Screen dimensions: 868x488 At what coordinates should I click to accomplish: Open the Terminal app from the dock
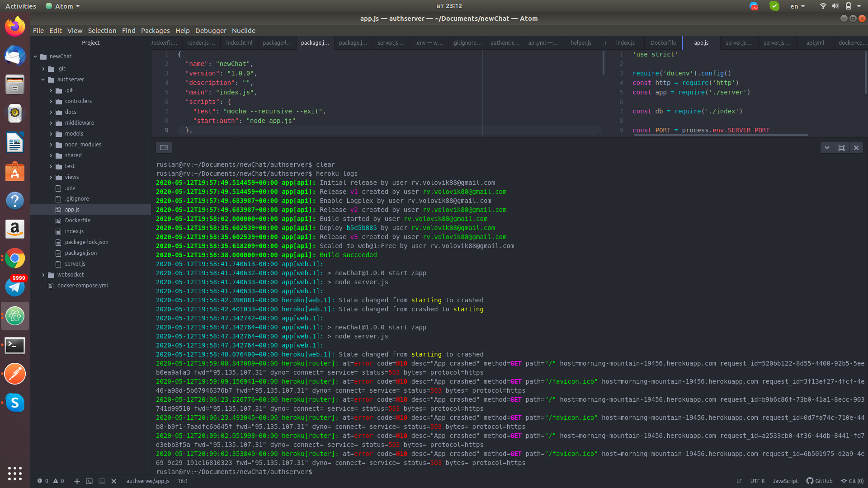[15, 345]
